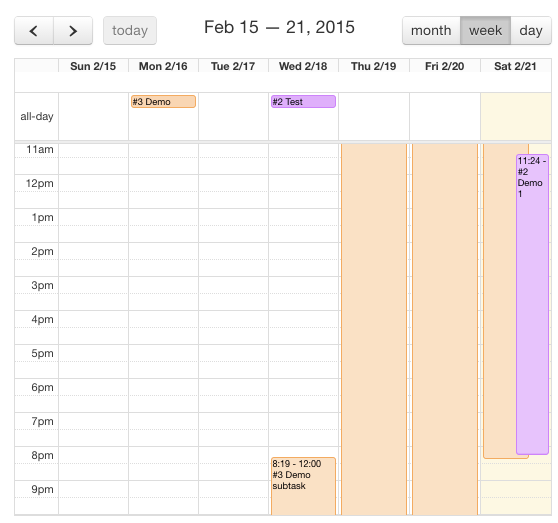Open the all-day '#3 Demo' event on Monday
The width and height of the screenshot is (558, 523).
click(x=163, y=101)
